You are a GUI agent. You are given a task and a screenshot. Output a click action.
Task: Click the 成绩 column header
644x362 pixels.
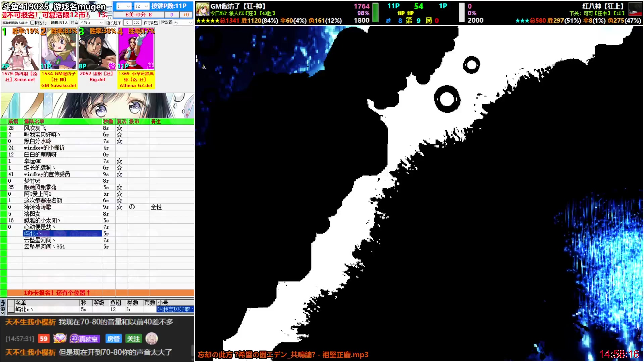click(x=15, y=121)
